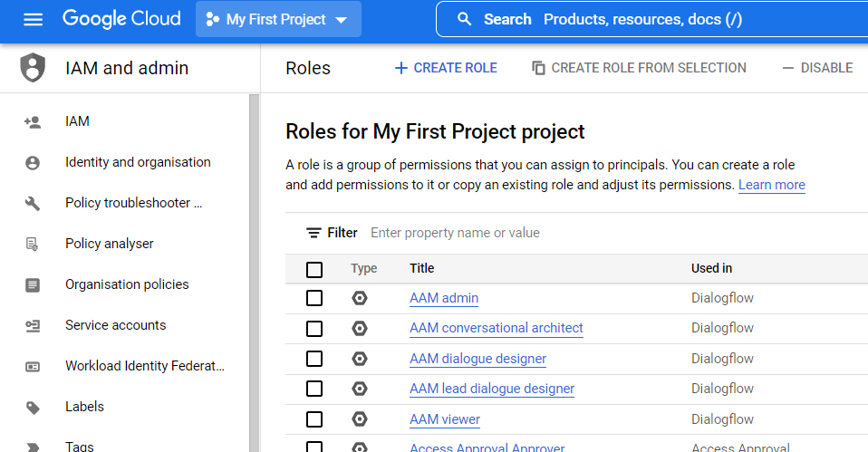Click the Filter icon
Viewport: 868px width, 452px height.
pos(313,233)
